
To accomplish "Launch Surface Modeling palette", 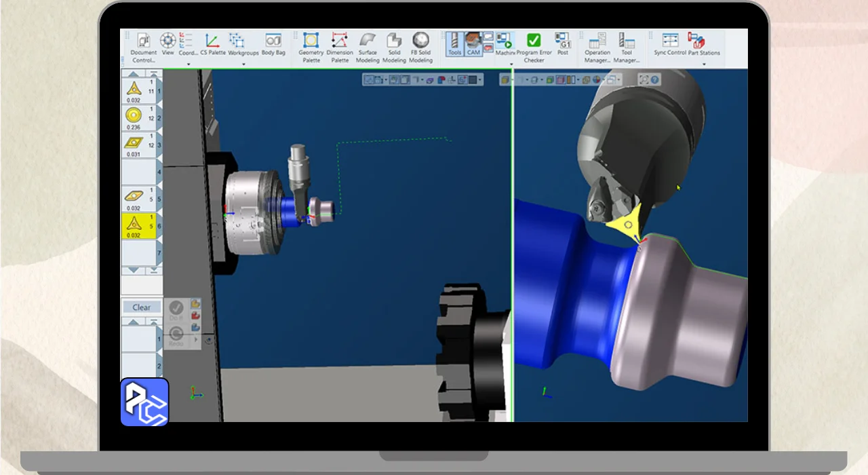I will pyautogui.click(x=368, y=46).
